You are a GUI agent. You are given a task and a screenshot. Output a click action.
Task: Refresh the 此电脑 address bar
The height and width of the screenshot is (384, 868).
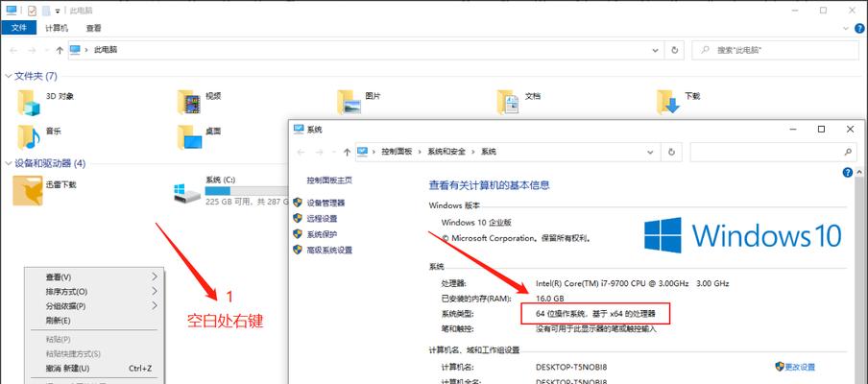click(x=674, y=50)
